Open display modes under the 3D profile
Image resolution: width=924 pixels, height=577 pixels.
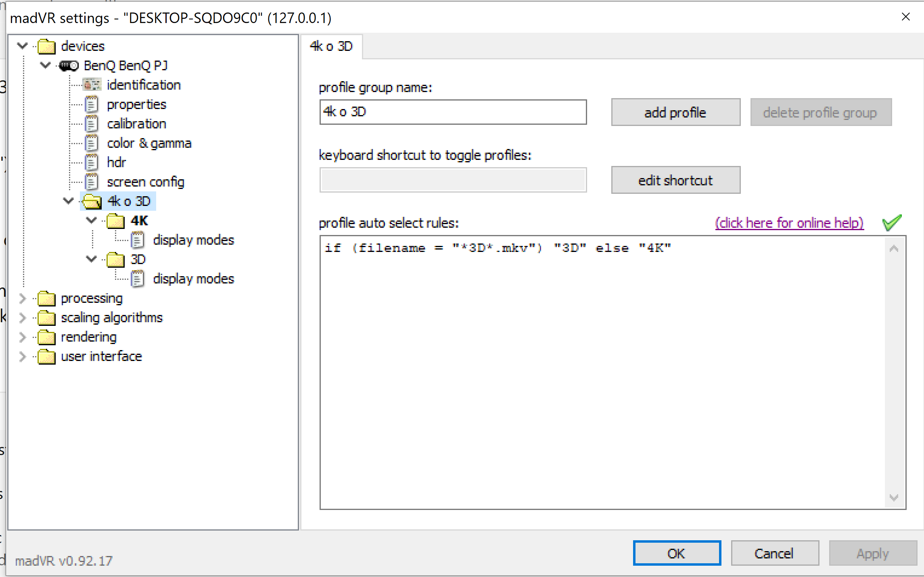193,279
